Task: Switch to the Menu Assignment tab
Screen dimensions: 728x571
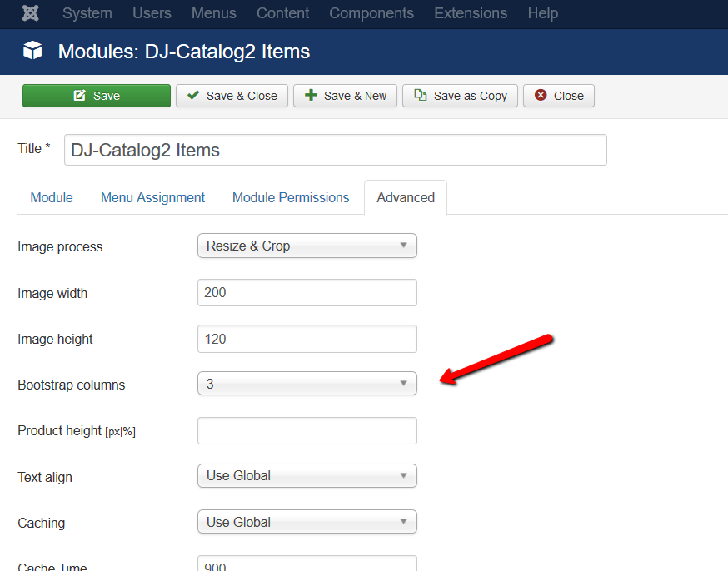Action: [152, 197]
